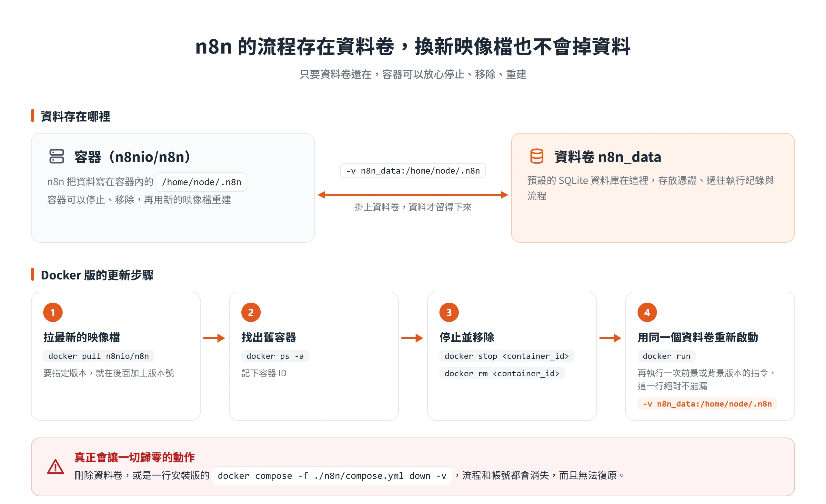Click the step title 拉最新的映像檔

click(81, 337)
